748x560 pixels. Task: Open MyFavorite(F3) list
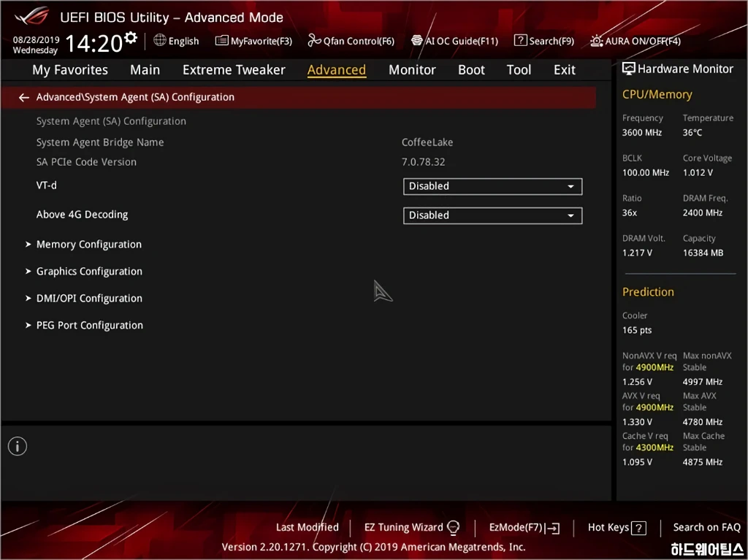pos(253,41)
